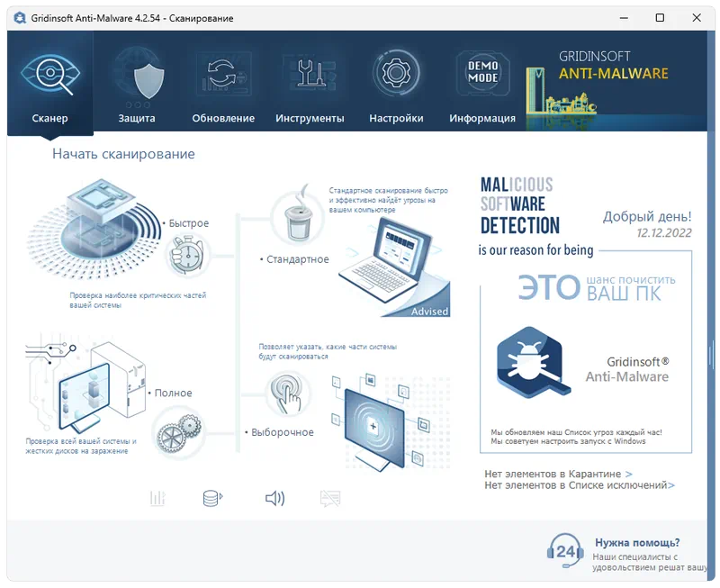Open the Нет элементов в Карантине link
720x588 pixels.
[558, 474]
